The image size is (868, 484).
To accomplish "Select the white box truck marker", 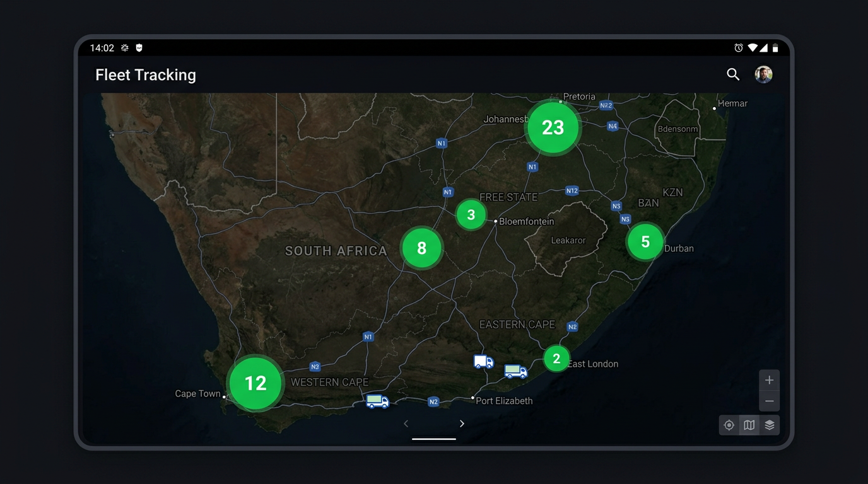I will [x=483, y=362].
